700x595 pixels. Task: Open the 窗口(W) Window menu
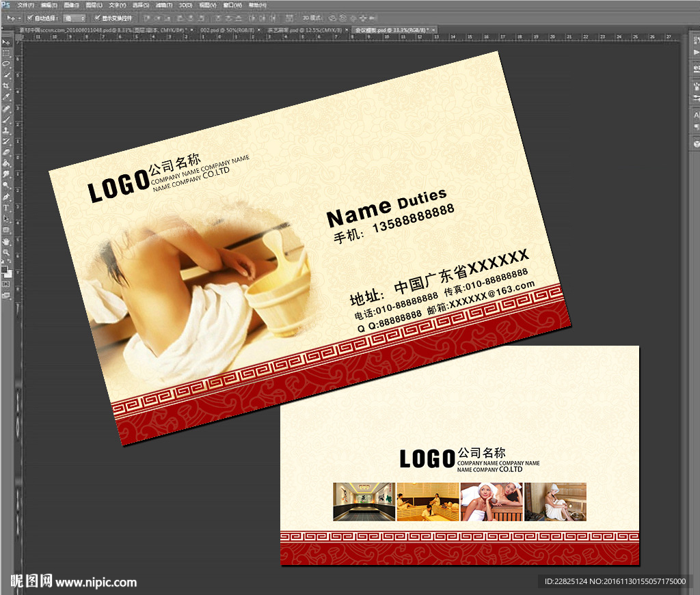click(x=232, y=5)
